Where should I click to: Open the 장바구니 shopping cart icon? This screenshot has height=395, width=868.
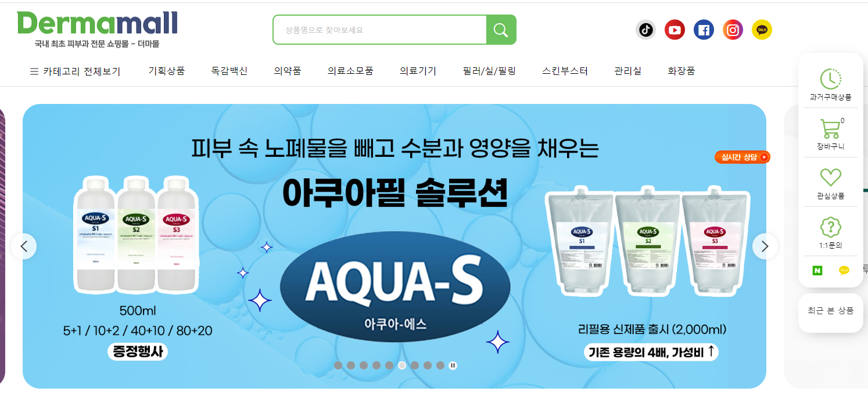[x=830, y=129]
